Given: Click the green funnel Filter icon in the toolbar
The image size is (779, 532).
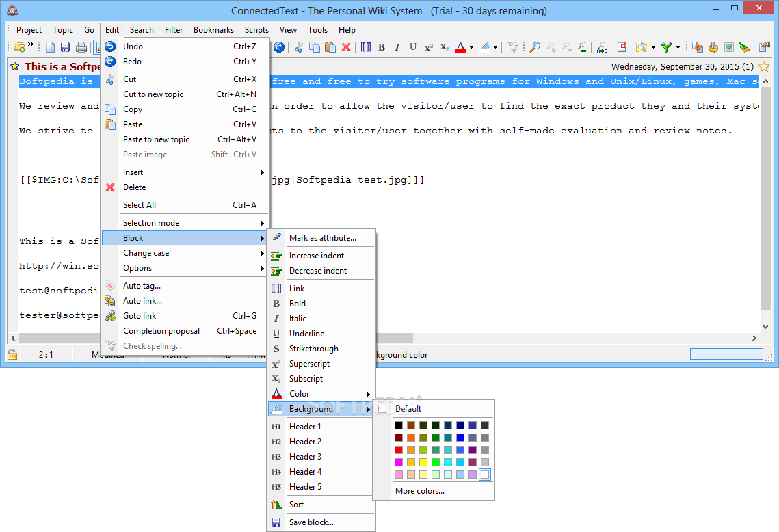Looking at the screenshot, I should click(665, 47).
